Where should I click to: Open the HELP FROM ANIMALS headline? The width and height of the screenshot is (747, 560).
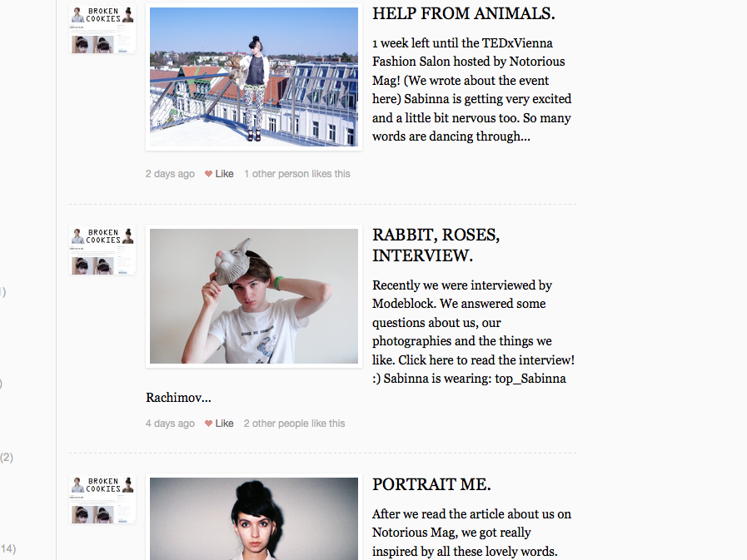pyautogui.click(x=464, y=13)
